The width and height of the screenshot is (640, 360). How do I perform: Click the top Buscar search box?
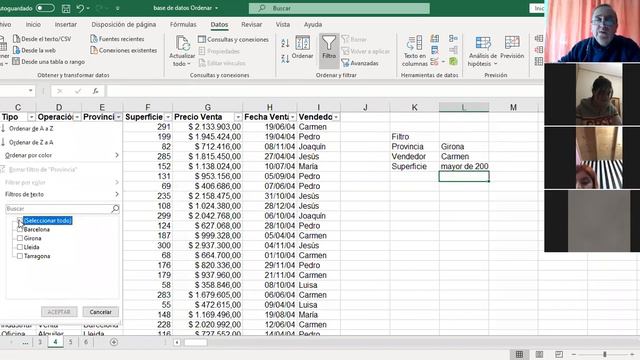(339, 8)
